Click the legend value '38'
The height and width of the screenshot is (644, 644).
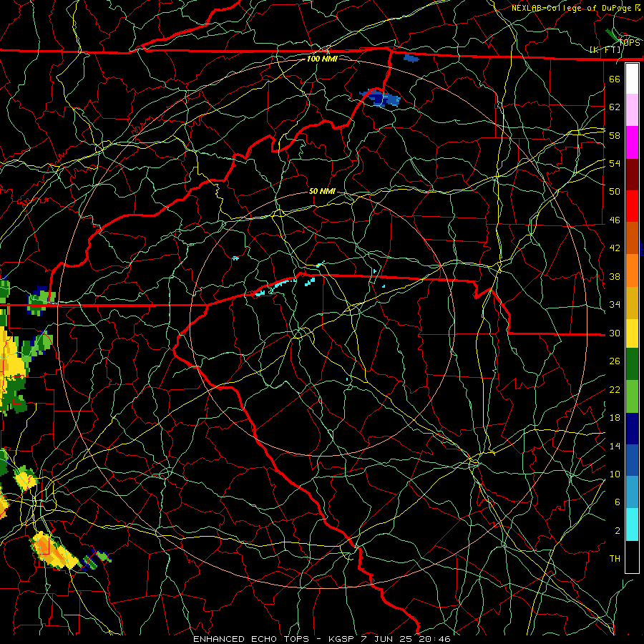615,276
